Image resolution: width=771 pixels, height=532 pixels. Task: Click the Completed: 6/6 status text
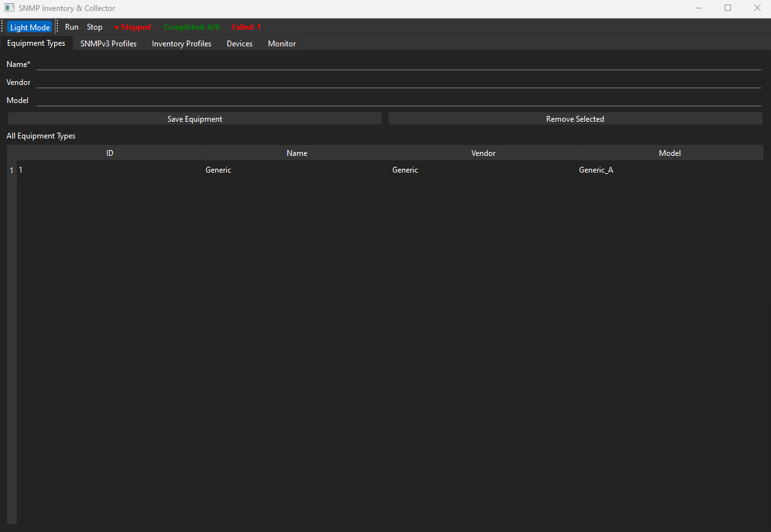[191, 26]
